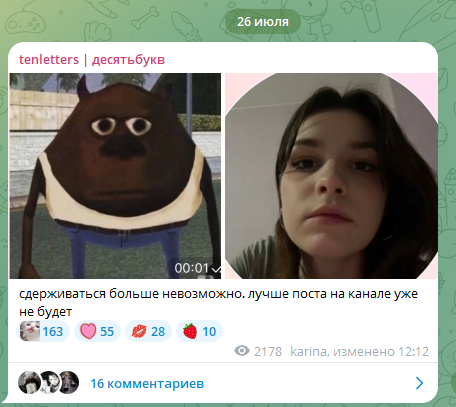
Task: Open the 16 комментариев link
Action: click(x=147, y=383)
